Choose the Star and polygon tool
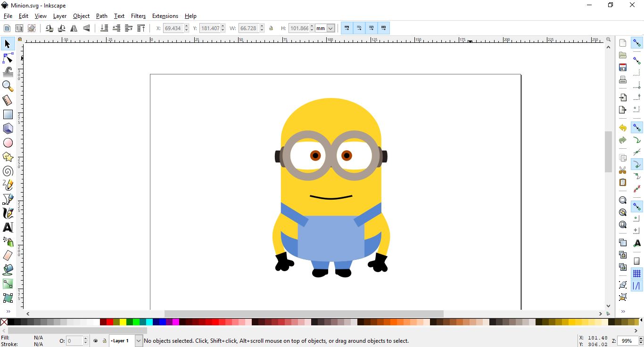The height and width of the screenshot is (347, 644). (x=8, y=157)
